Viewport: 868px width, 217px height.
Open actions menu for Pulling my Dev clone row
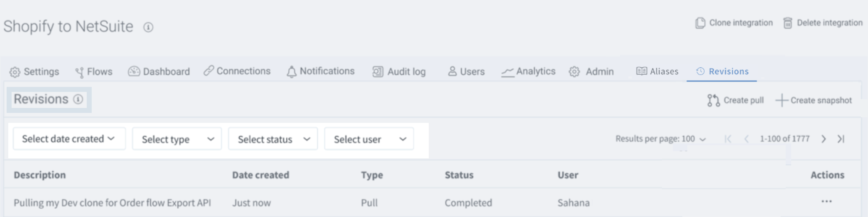click(x=827, y=202)
